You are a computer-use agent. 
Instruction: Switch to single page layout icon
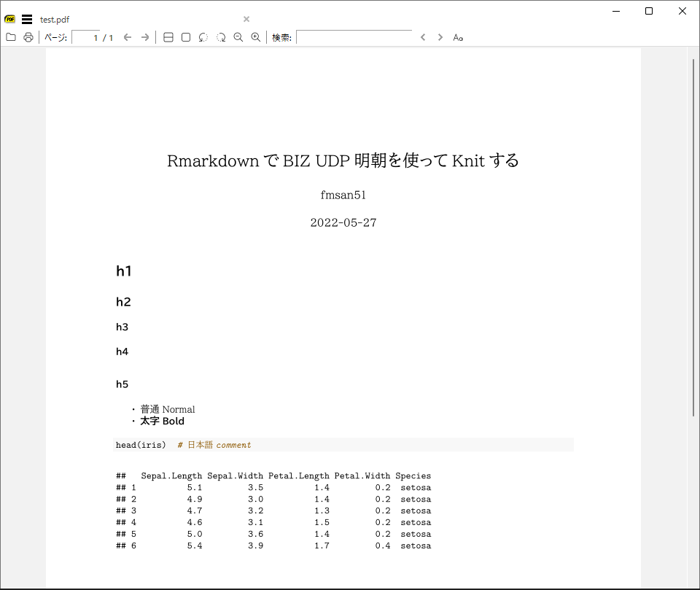tap(186, 37)
